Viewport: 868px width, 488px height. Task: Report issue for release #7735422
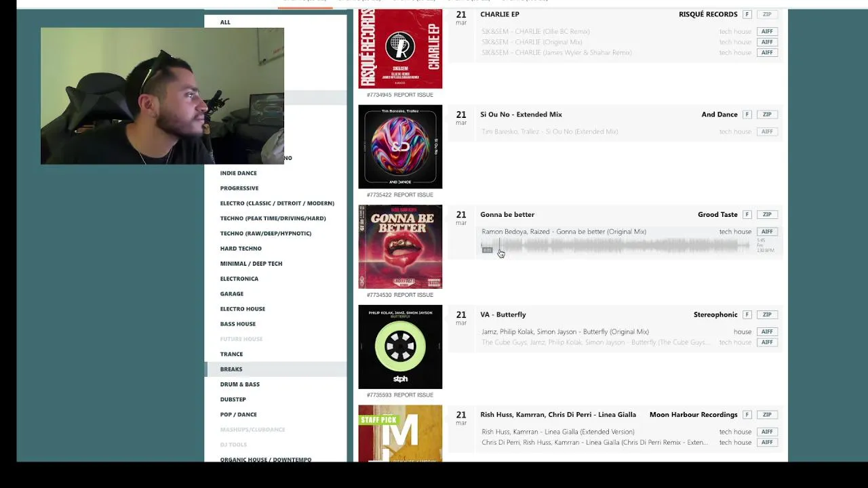click(413, 195)
